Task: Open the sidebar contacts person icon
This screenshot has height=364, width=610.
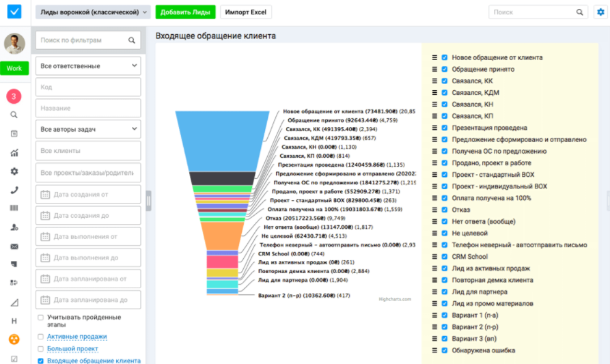Action: pyautogui.click(x=14, y=227)
